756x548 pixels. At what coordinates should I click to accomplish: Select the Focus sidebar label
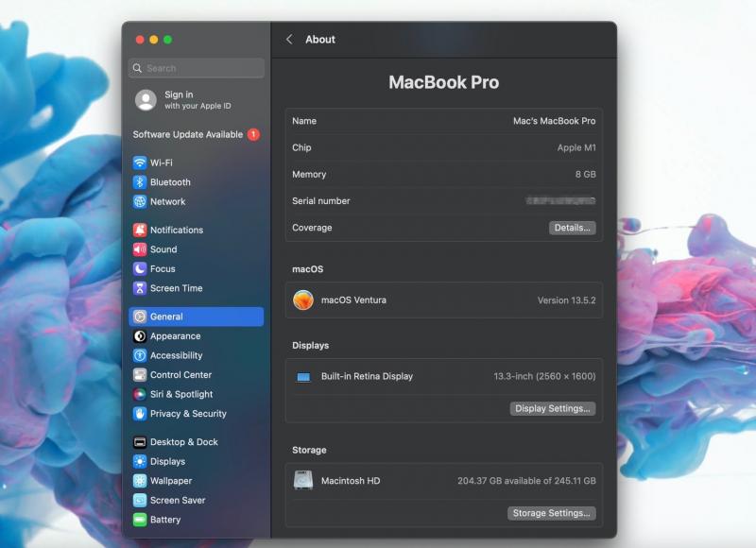click(x=163, y=269)
